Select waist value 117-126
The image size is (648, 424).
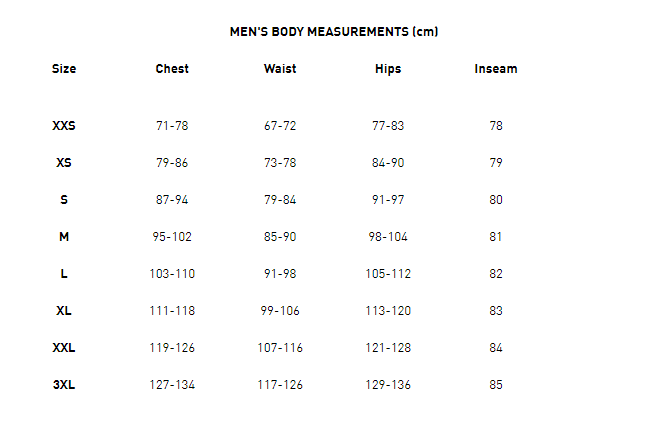click(280, 385)
